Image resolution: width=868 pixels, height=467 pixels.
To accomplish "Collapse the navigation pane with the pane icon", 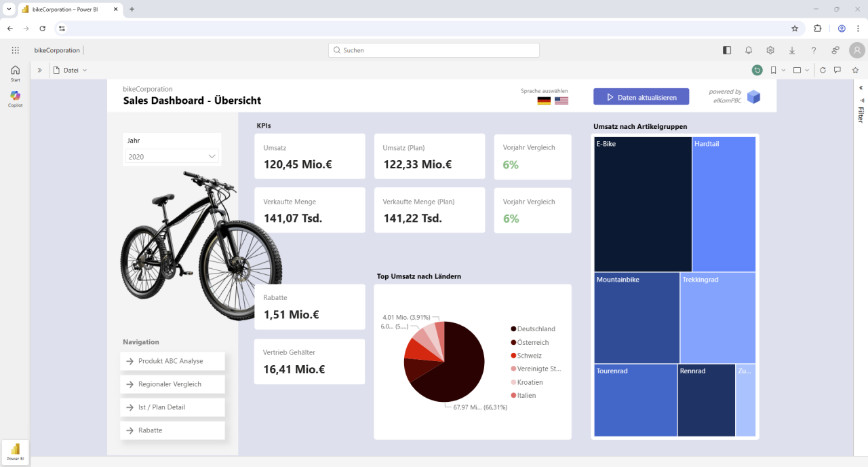I will pyautogui.click(x=726, y=50).
